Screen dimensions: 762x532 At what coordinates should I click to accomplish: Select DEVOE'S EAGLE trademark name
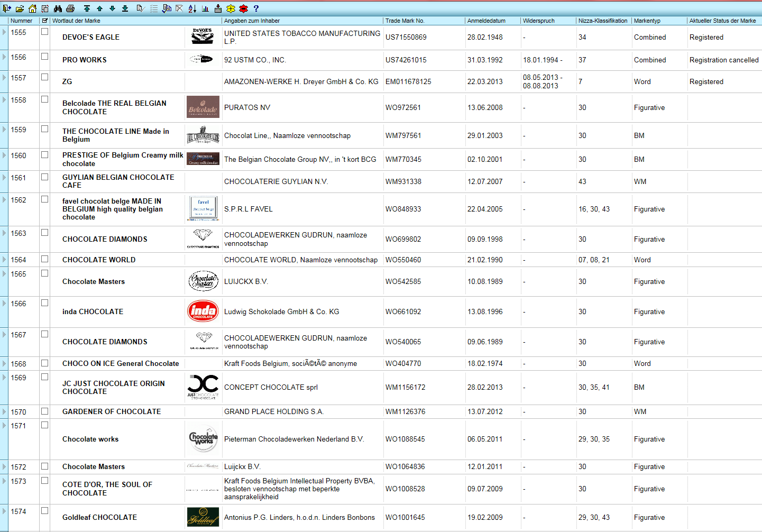click(x=91, y=37)
